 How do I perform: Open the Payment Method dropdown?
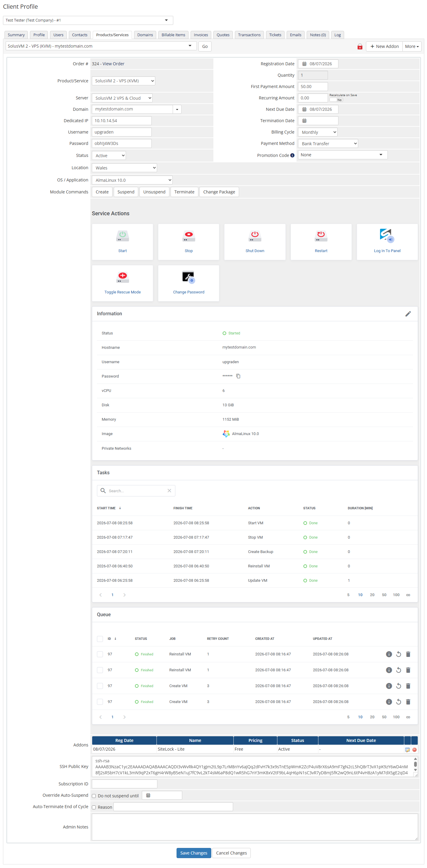tap(328, 143)
